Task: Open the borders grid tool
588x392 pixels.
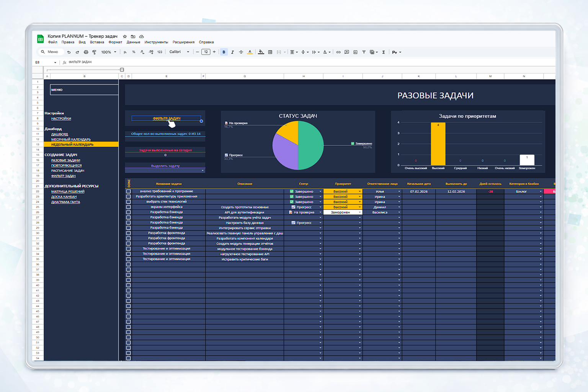Action: pyautogui.click(x=270, y=52)
